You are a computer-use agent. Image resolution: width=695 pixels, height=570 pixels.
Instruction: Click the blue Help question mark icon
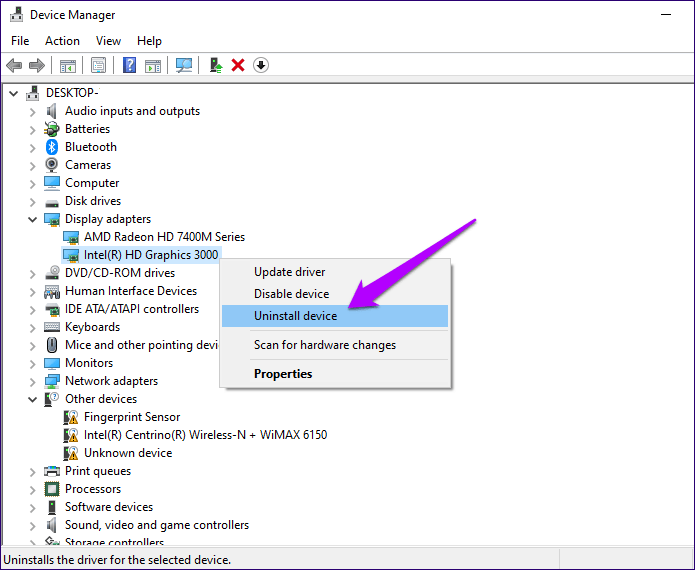click(x=129, y=66)
